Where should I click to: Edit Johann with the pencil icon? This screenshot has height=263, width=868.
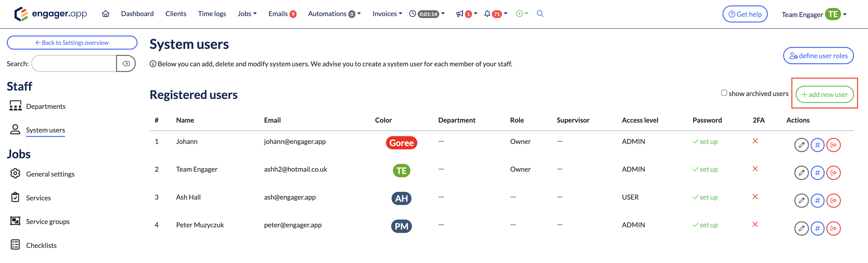pyautogui.click(x=801, y=145)
